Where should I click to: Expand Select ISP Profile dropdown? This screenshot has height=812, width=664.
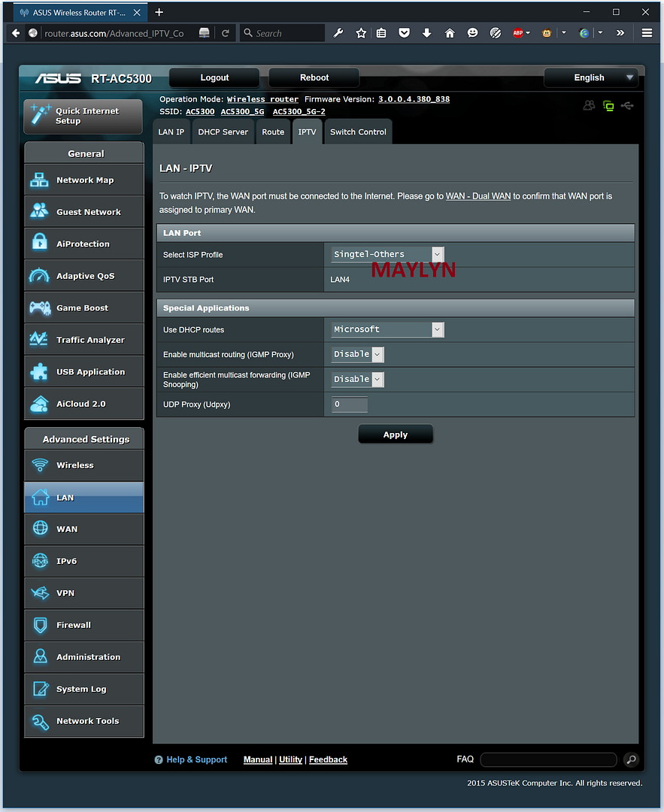pos(387,255)
